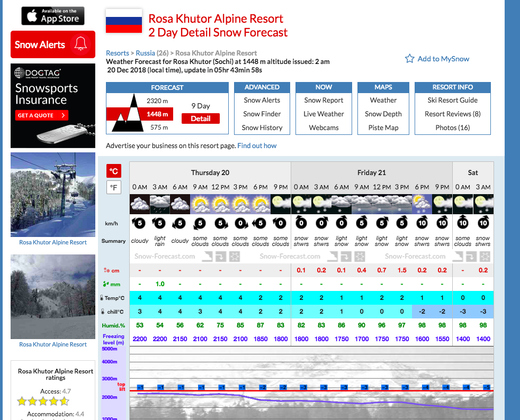
Task: Click the RESORT INFO panel header
Action: (453, 87)
